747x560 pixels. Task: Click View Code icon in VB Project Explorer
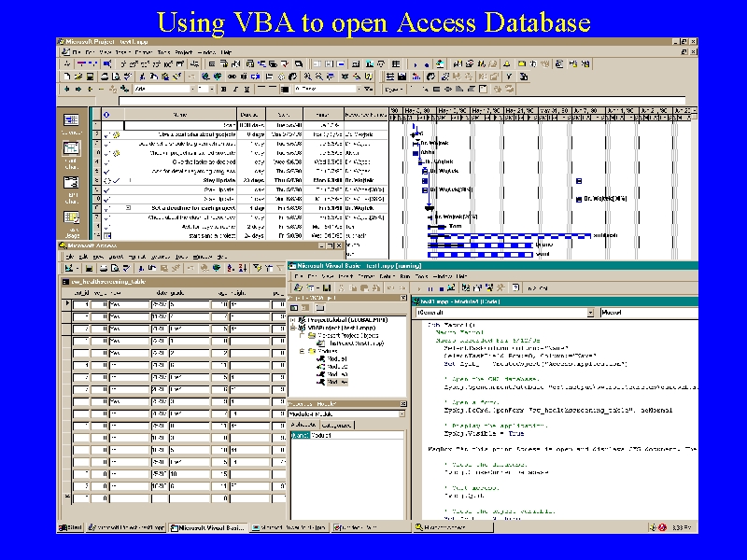[x=294, y=308]
